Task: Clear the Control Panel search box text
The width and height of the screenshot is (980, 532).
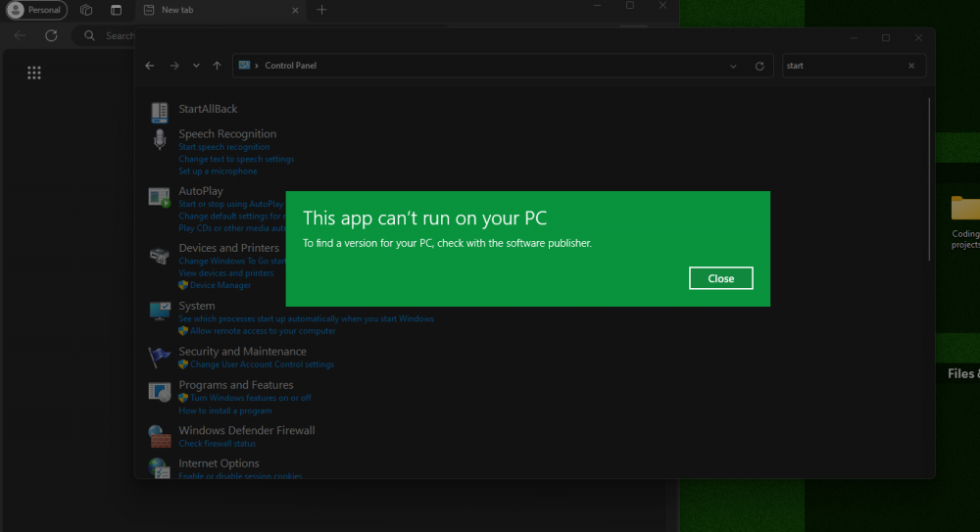Action: click(911, 66)
